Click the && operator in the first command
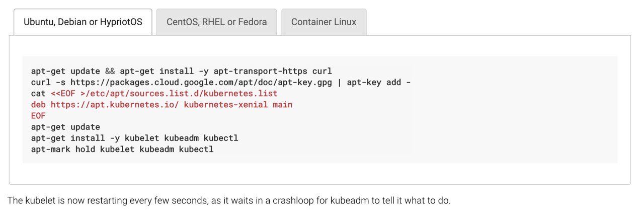 [110, 71]
